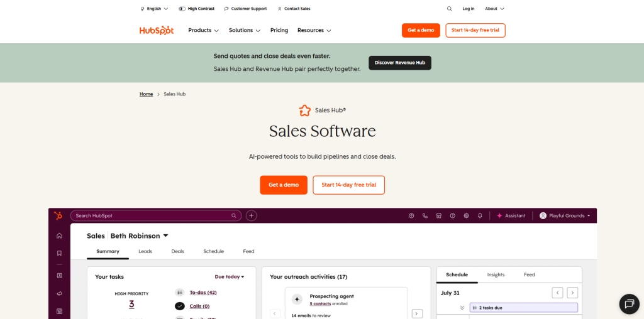Open the About dropdown
644x319 pixels.
(494, 9)
